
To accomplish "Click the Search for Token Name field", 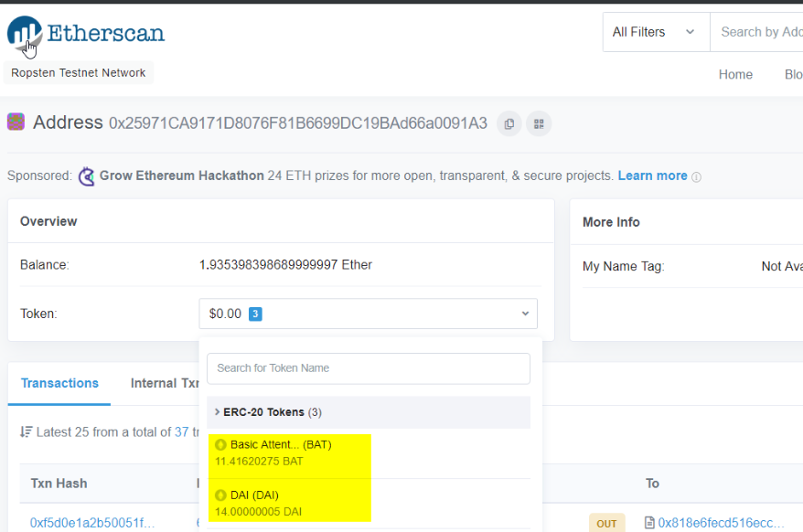I will point(368,368).
